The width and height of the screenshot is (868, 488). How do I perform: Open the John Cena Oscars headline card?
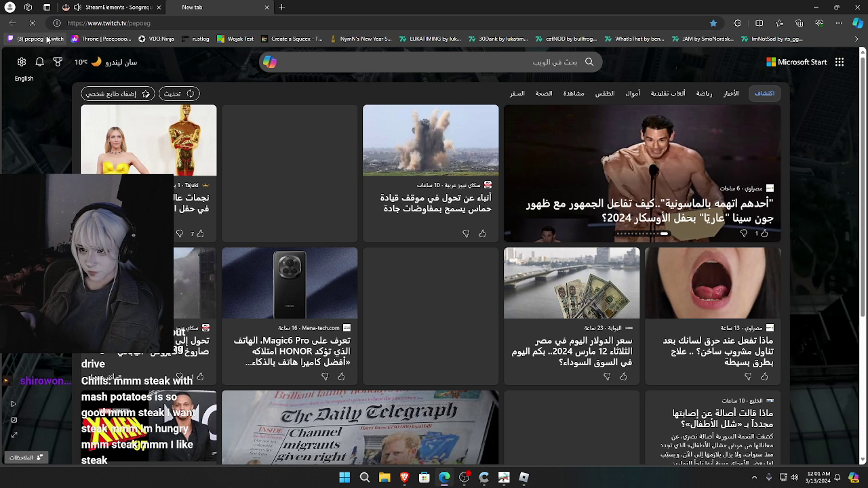tap(650, 210)
